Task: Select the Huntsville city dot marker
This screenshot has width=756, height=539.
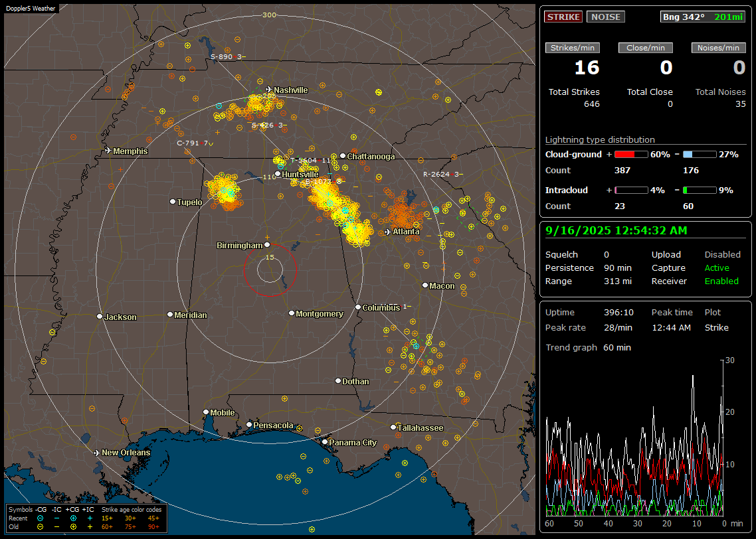Action: pyautogui.click(x=278, y=174)
